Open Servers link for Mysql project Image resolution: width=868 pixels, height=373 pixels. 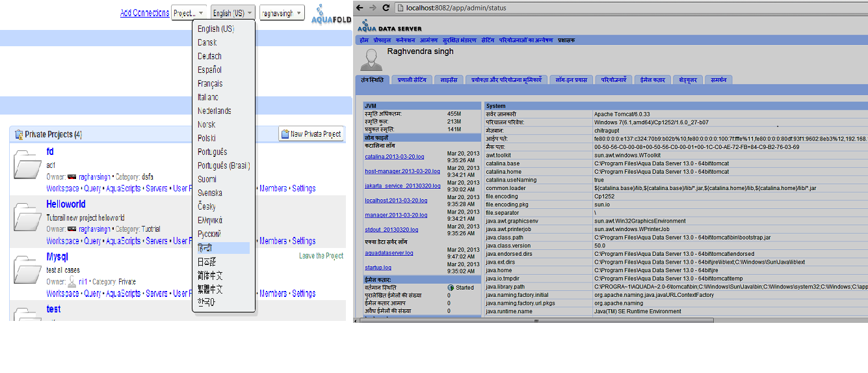157,294
